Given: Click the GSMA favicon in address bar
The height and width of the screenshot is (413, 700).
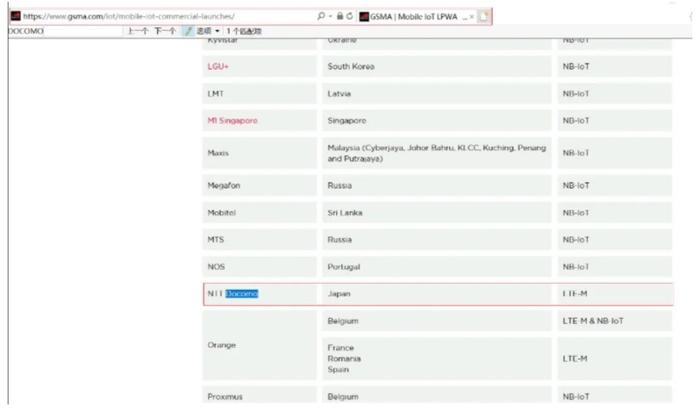Looking at the screenshot, I should 16,16.
